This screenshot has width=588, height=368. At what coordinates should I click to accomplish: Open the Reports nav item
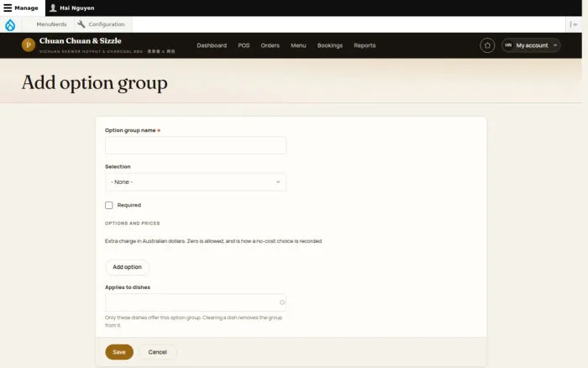[x=365, y=45]
